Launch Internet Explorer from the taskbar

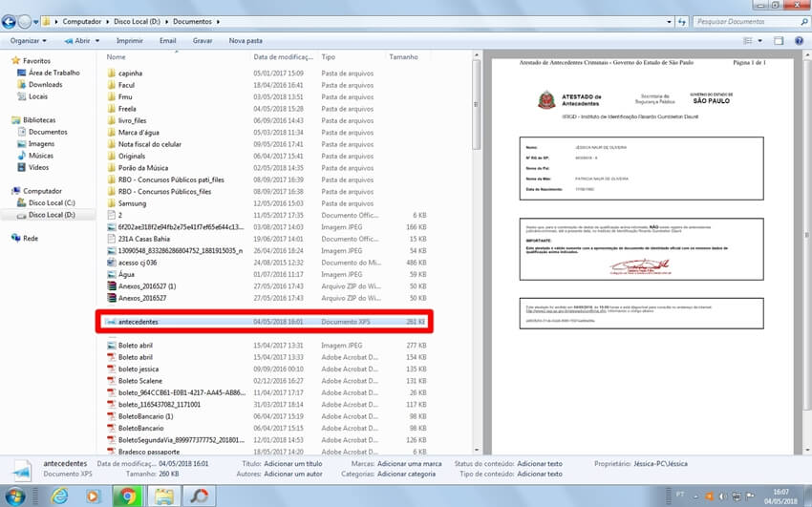[59, 495]
